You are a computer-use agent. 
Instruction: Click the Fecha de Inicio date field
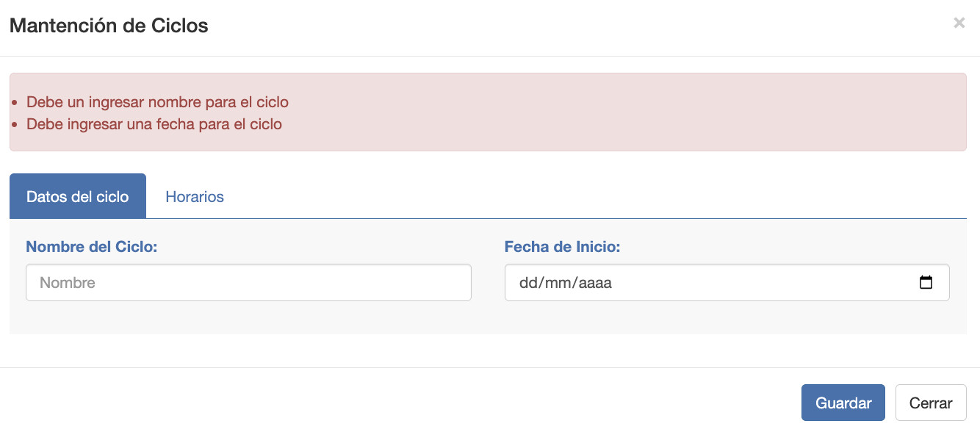point(727,282)
